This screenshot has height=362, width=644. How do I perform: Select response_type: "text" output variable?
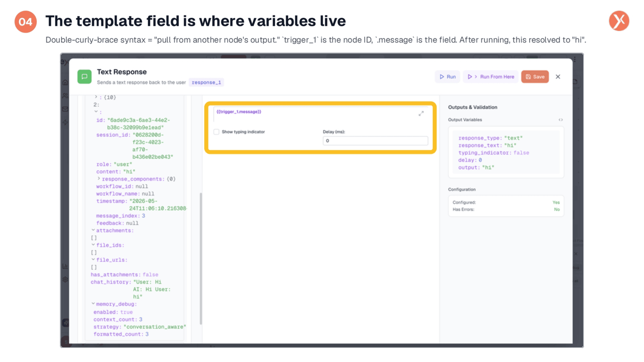490,138
